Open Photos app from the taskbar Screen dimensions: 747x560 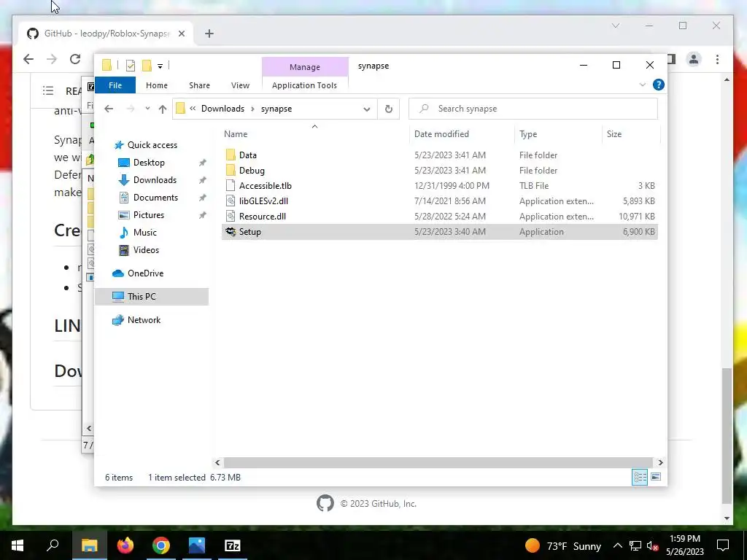[x=197, y=545]
